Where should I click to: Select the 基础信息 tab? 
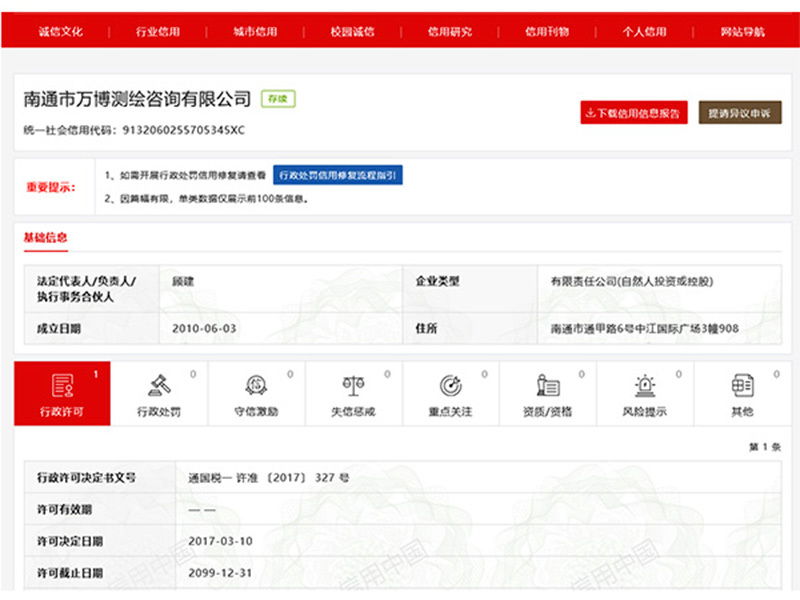coord(45,238)
